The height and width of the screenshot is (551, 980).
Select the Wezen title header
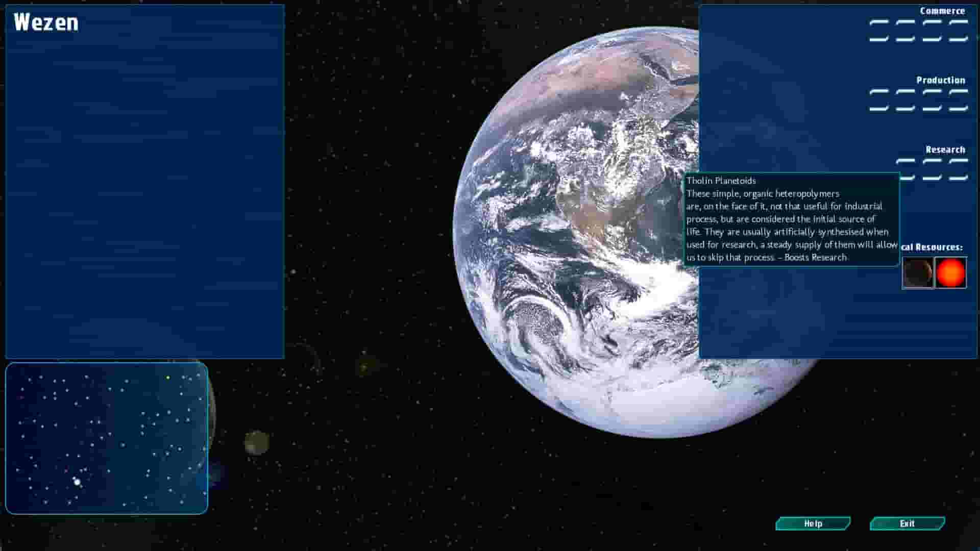tap(47, 21)
